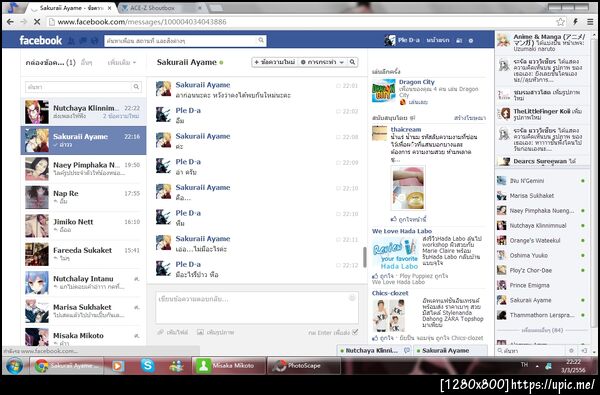Open friend requests icon in header
The image size is (600, 395).
click(x=71, y=40)
